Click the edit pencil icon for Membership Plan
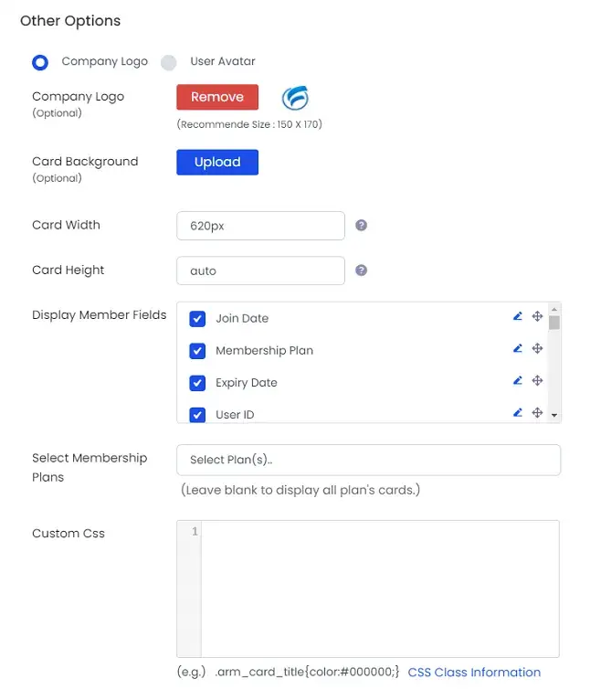 tap(518, 348)
